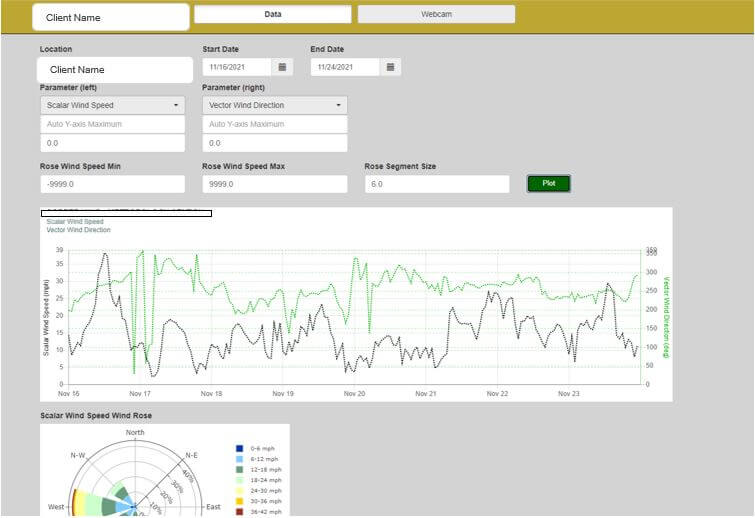Click the Scalar Wind Speed Wind Rose heading
The height and width of the screenshot is (518, 755).
point(96,415)
